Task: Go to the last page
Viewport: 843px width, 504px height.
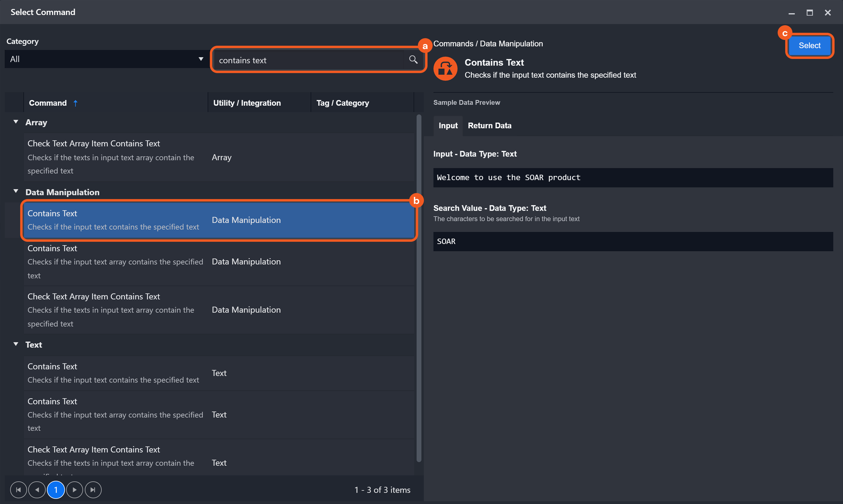Action: (x=93, y=490)
